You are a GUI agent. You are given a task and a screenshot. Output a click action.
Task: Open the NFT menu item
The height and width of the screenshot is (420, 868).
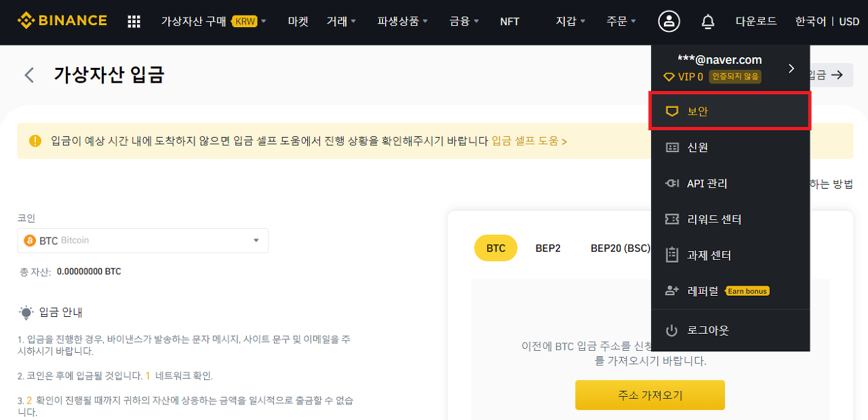[509, 21]
